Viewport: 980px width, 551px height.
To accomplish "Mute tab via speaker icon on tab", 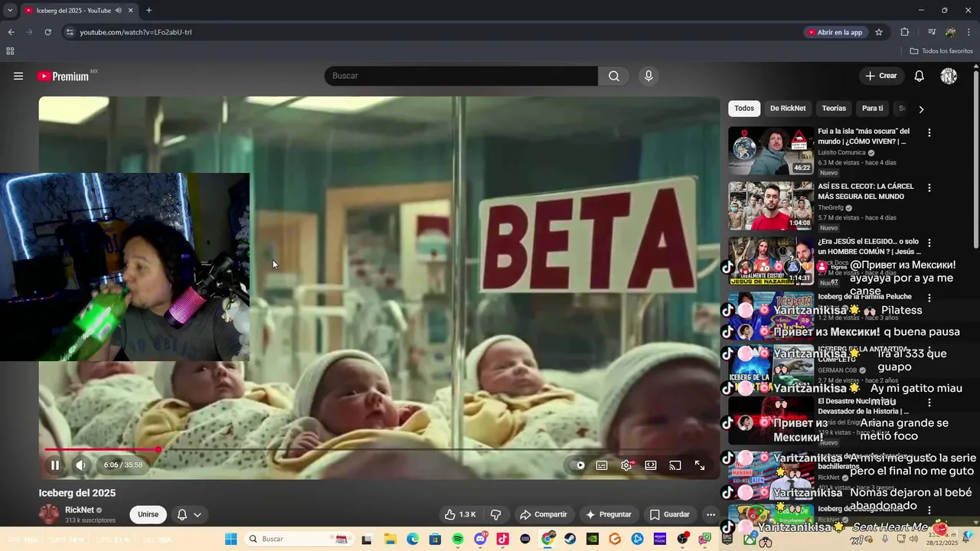I will pos(119,11).
